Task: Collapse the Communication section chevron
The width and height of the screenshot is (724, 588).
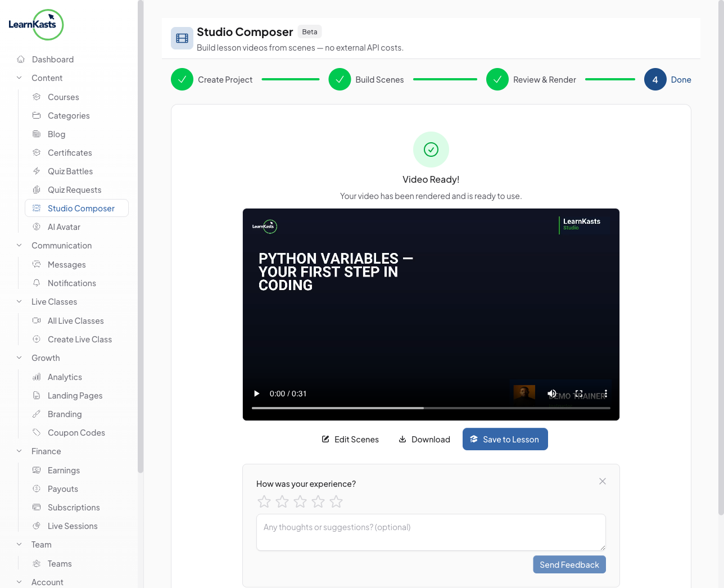Action: [x=20, y=246]
